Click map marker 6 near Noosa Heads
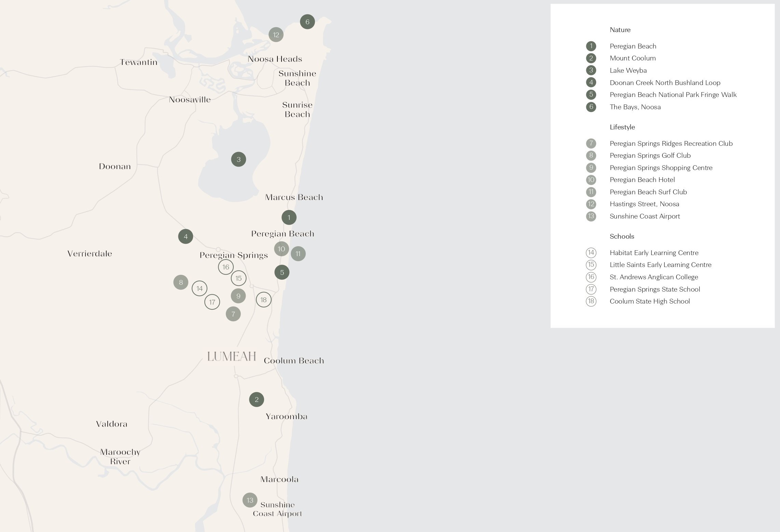 tap(307, 22)
